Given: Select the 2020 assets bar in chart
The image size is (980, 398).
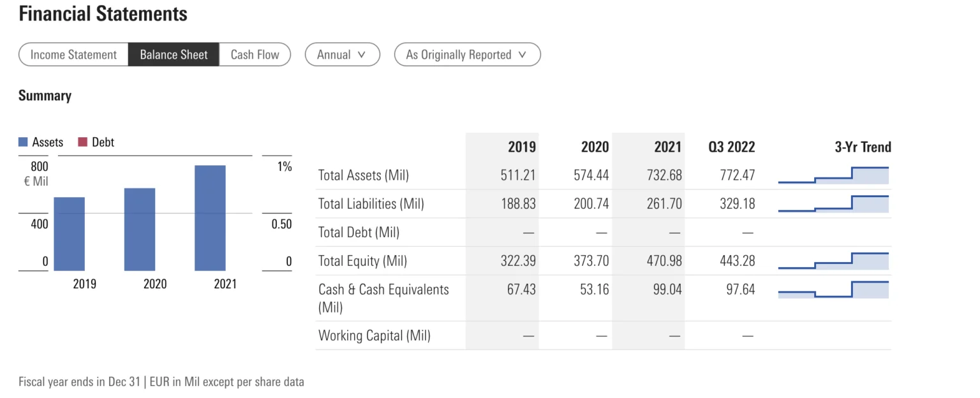Looking at the screenshot, I should click(140, 229).
